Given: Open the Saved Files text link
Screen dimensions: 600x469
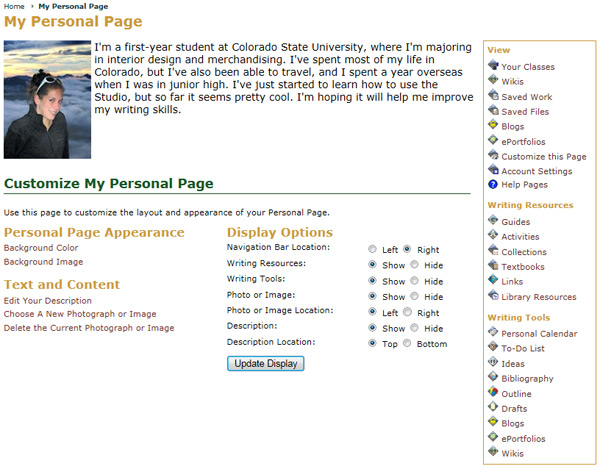Looking at the screenshot, I should [x=525, y=112].
